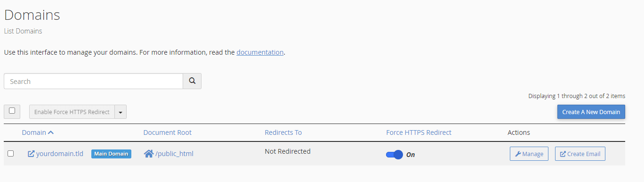
Task: Open the /public_html document root link
Action: point(174,154)
